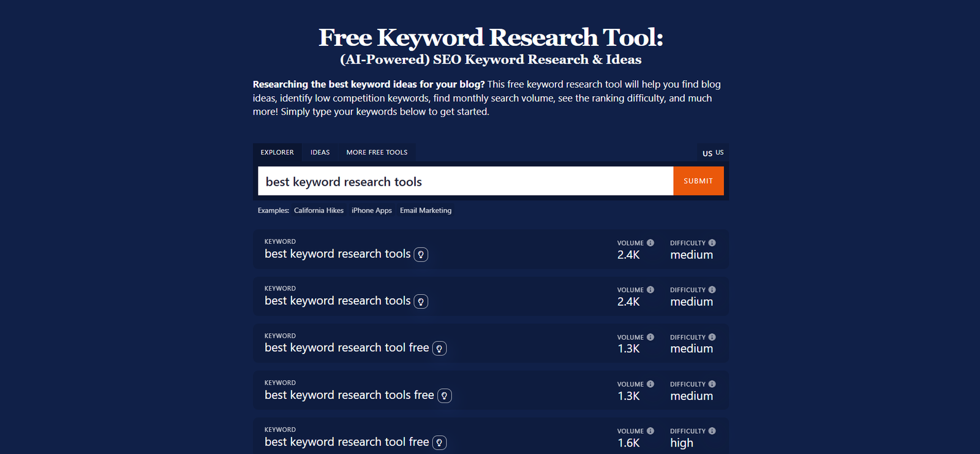The image size is (980, 454).
Task: Click lightbulb beside 'research tools free' keyword
Action: (x=445, y=396)
